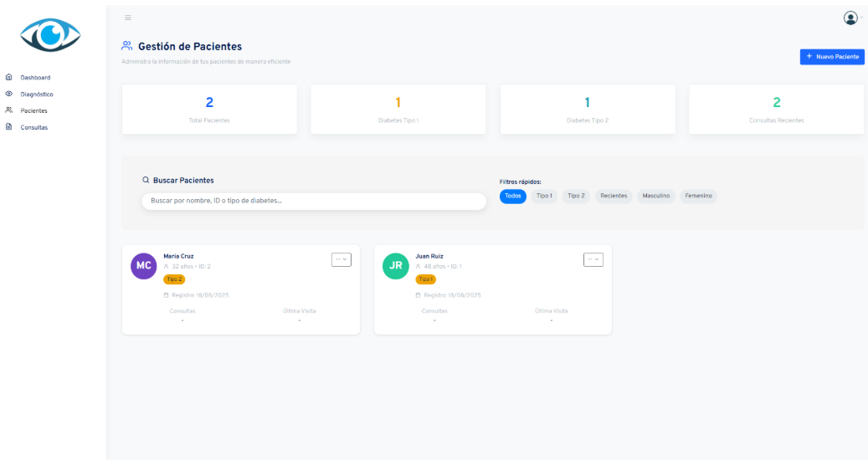The height and width of the screenshot is (460, 868).
Task: Click the Total Pacientes stat card
Action: (x=209, y=109)
